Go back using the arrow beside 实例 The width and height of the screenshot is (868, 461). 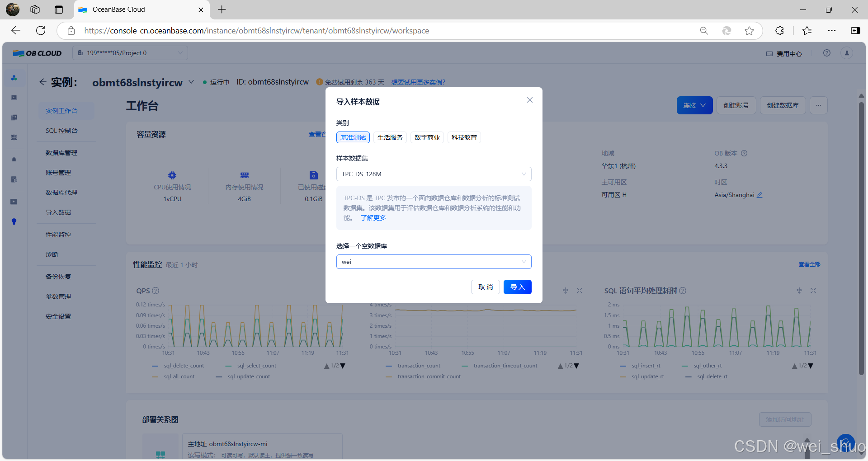(x=42, y=82)
